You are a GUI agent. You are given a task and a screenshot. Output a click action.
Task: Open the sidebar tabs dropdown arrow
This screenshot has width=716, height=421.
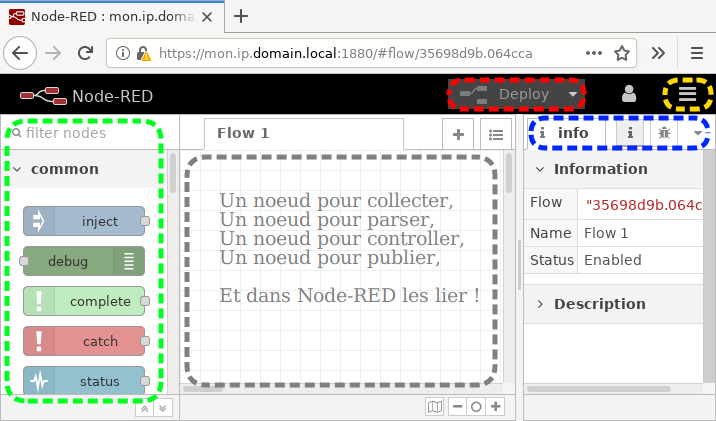[697, 133]
